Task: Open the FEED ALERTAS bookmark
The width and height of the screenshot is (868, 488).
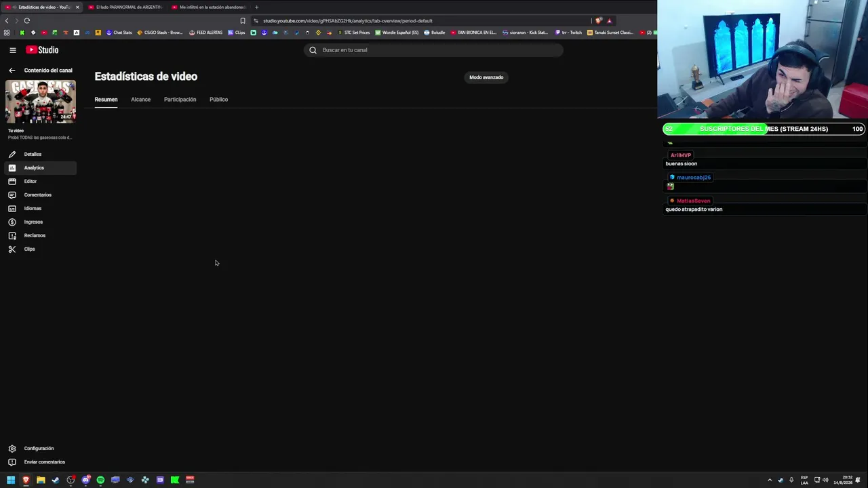Action: pyautogui.click(x=205, y=33)
